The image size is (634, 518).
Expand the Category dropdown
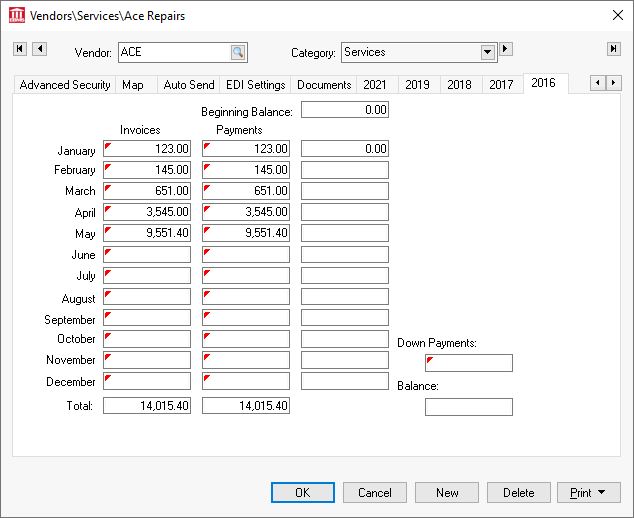pyautogui.click(x=488, y=52)
